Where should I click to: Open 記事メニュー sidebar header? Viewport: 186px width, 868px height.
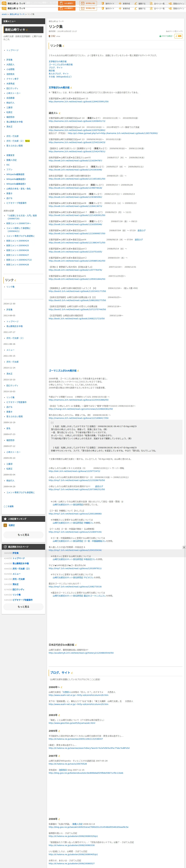coord(23,21)
